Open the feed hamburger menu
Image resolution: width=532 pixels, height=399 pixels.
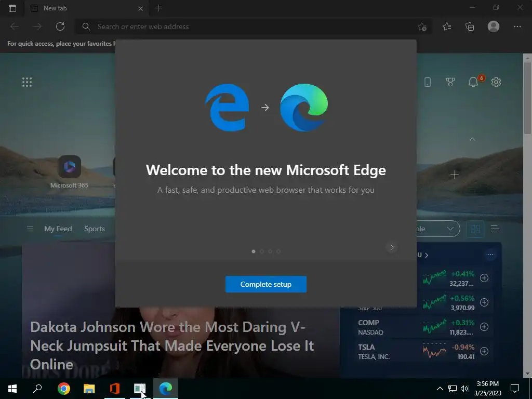(30, 229)
